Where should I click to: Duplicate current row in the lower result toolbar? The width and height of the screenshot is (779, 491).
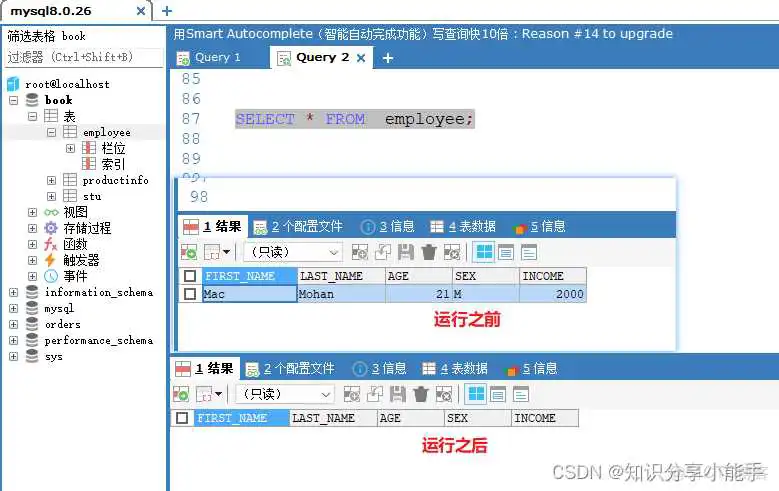tap(375, 395)
